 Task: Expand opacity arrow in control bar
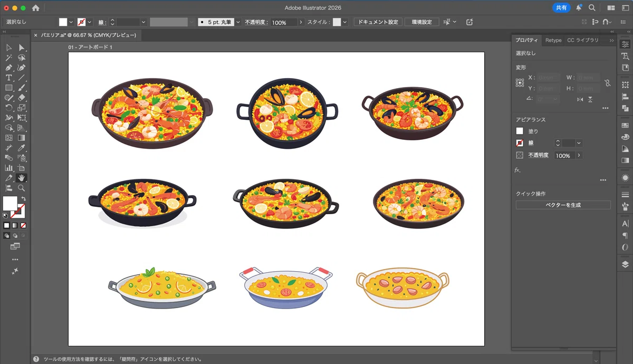pyautogui.click(x=301, y=22)
